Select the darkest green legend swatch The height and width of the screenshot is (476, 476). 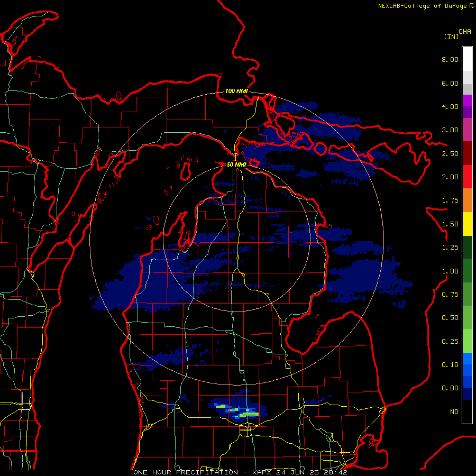pos(467,247)
